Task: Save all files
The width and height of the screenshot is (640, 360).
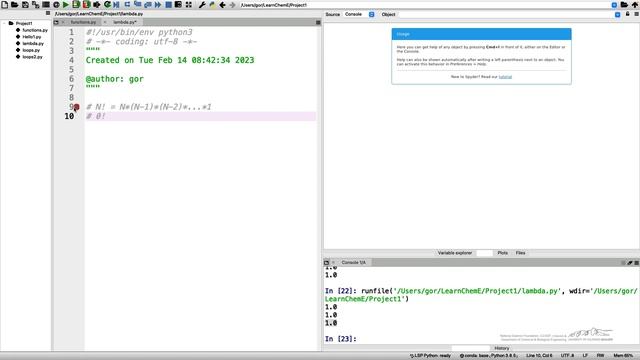Action: point(36,4)
